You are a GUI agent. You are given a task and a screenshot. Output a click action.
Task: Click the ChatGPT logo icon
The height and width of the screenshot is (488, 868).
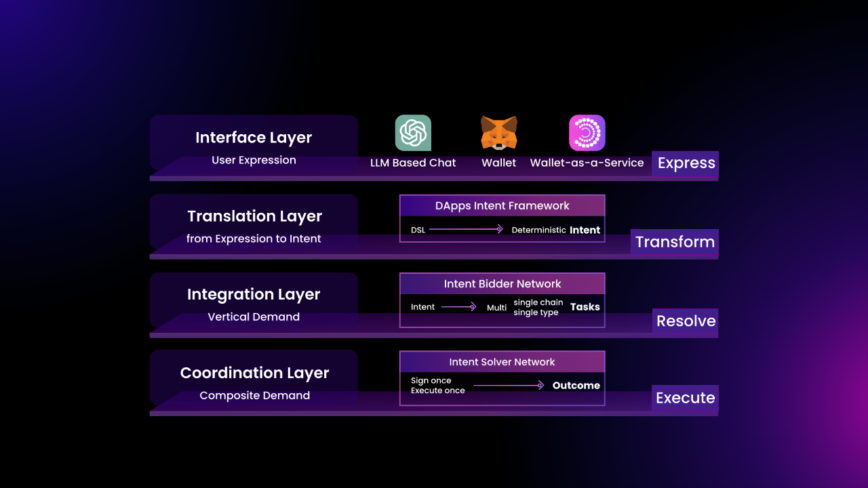pos(413,133)
